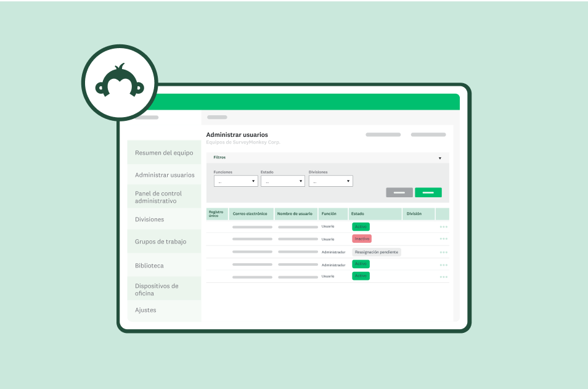Image resolution: width=588 pixels, height=389 pixels.
Task: Click the SurveyMonkey logo badge
Action: click(x=120, y=83)
